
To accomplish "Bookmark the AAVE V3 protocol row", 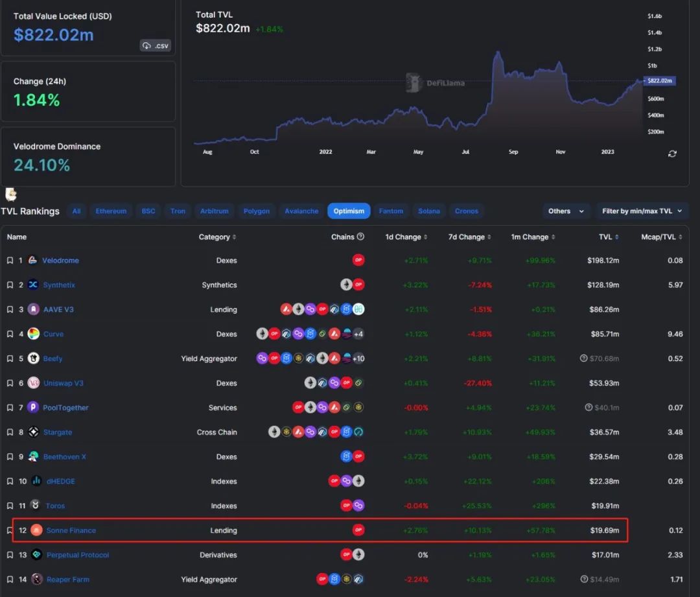I will click(10, 309).
